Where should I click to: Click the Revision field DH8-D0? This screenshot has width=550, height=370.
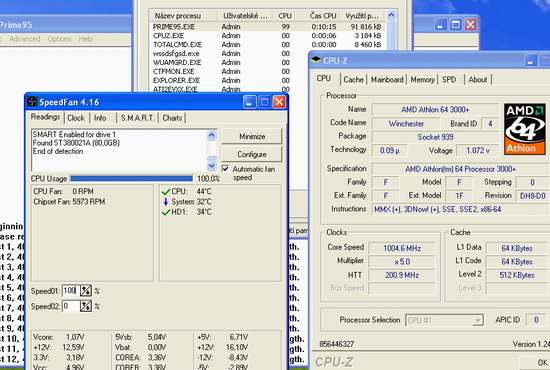click(532, 196)
